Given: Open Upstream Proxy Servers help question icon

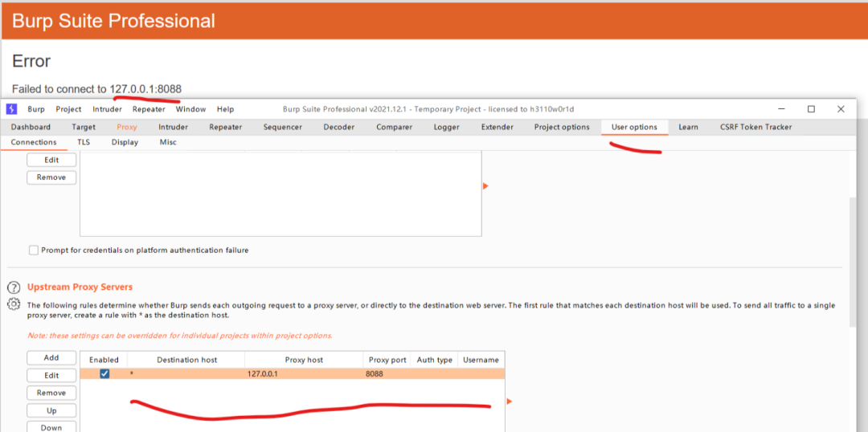Looking at the screenshot, I should [14, 287].
